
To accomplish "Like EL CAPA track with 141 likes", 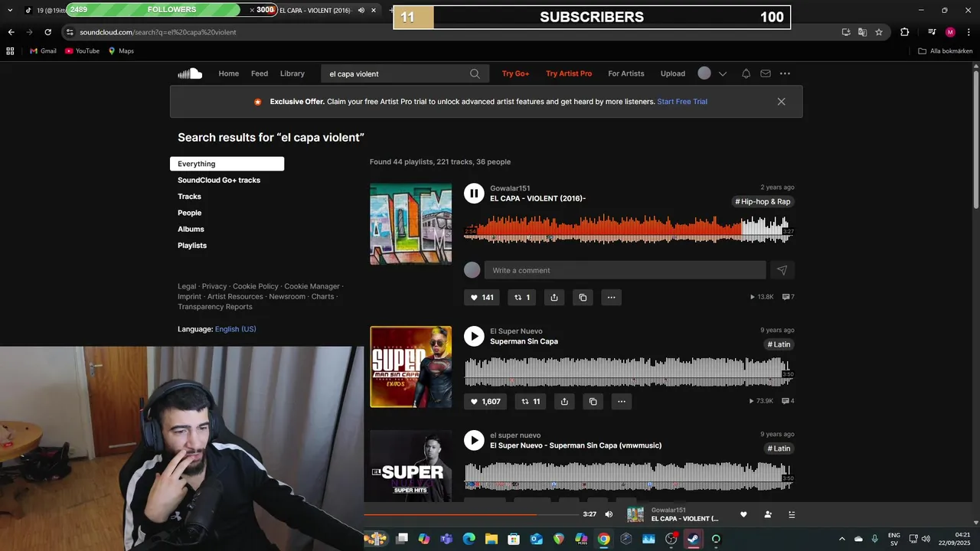I will pos(482,297).
